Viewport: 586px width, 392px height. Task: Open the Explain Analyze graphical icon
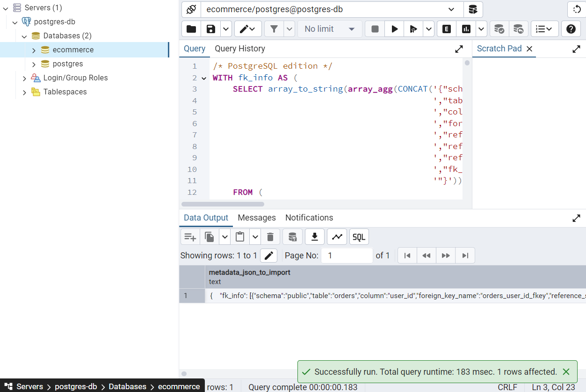pos(466,29)
